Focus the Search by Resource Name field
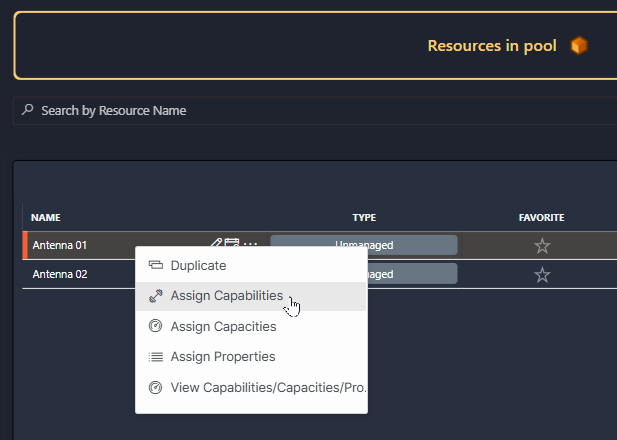 point(300,110)
